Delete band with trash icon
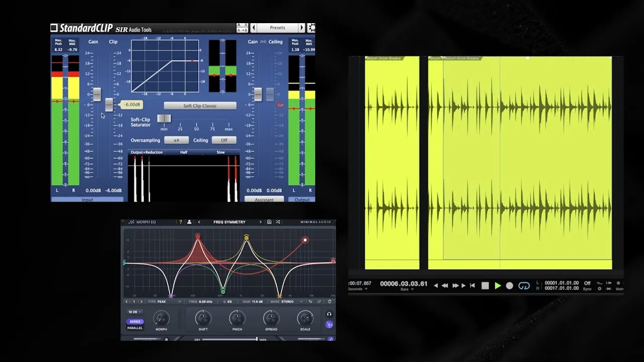This screenshot has height=362, width=644. 330,302
